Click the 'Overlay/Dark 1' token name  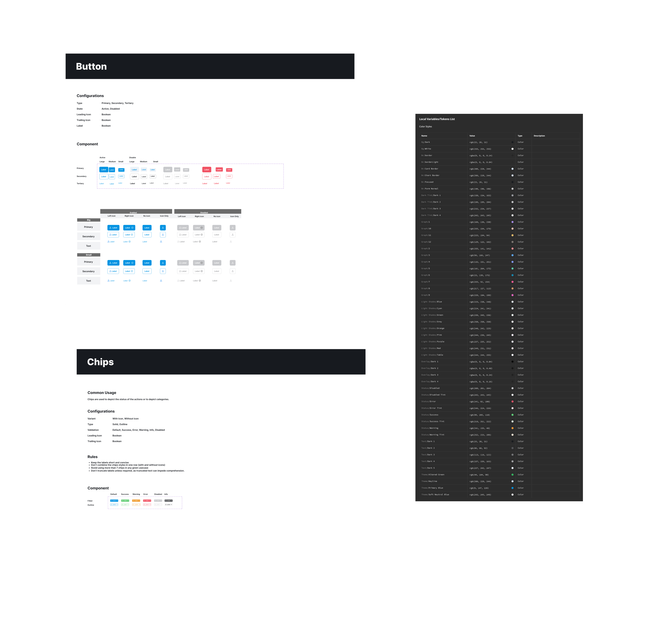click(x=429, y=361)
